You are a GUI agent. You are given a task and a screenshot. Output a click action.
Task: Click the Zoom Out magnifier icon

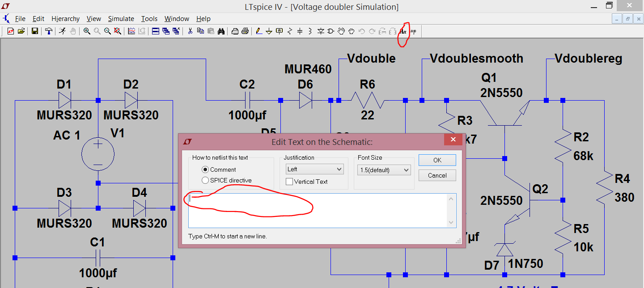[107, 31]
